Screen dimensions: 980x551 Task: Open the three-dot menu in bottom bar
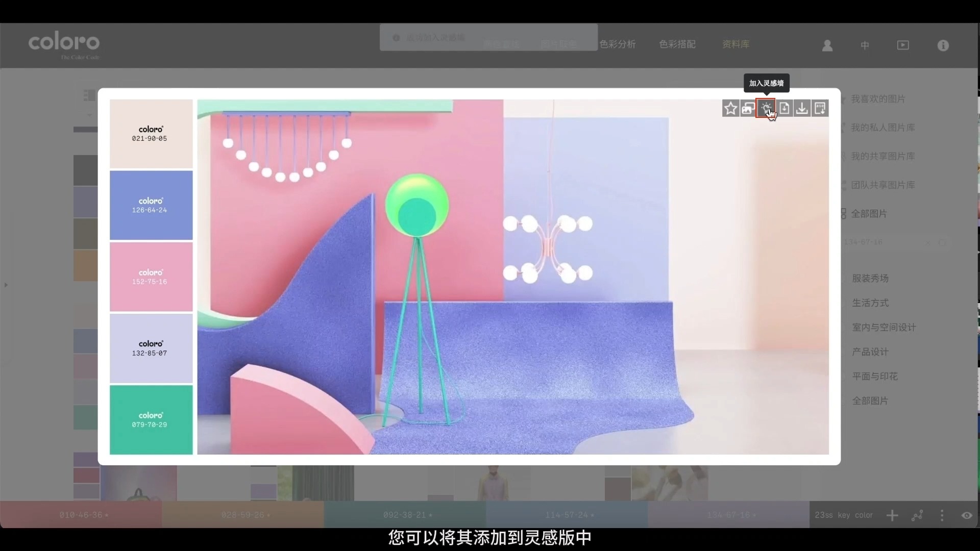click(x=942, y=515)
